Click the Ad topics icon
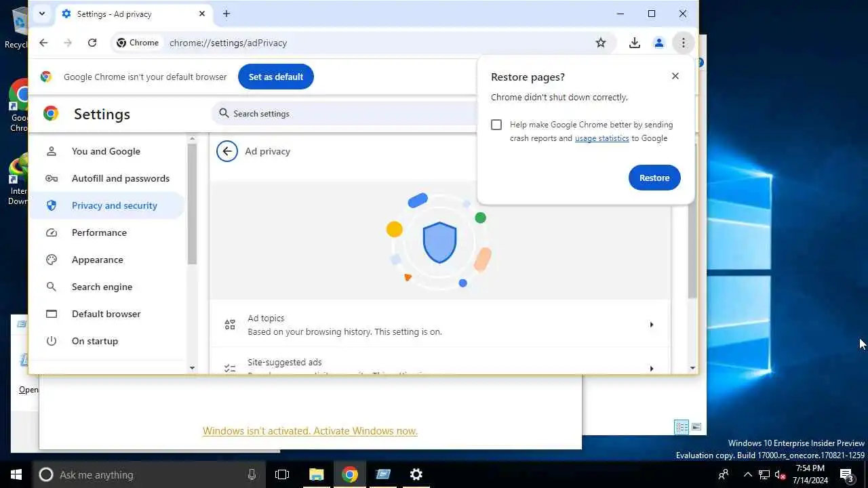 [230, 325]
